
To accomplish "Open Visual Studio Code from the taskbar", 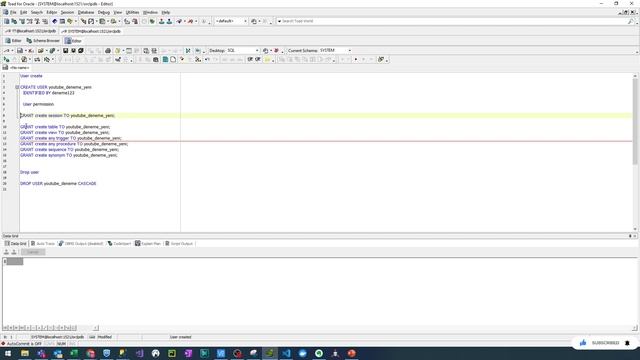I will coord(286,353).
